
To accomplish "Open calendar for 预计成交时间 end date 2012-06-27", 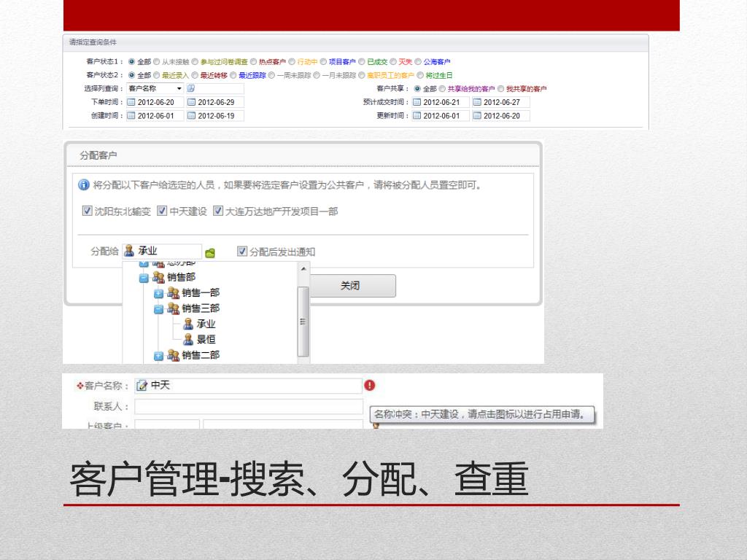I will (477, 102).
